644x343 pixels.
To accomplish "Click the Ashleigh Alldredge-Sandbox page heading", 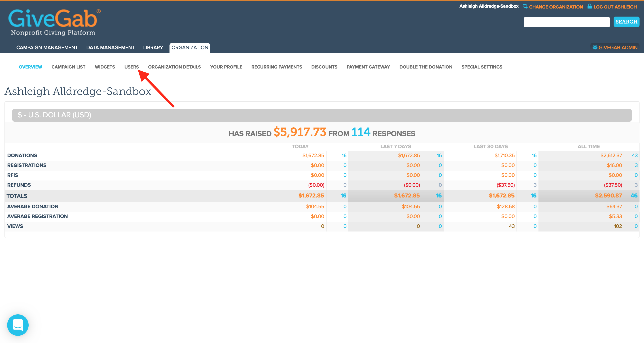I will (x=78, y=91).
